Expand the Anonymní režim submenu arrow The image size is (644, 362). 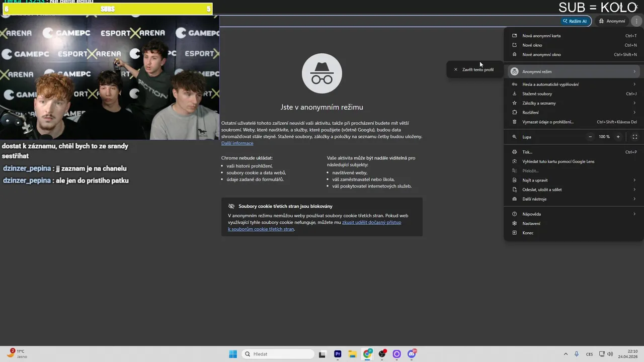(634, 71)
